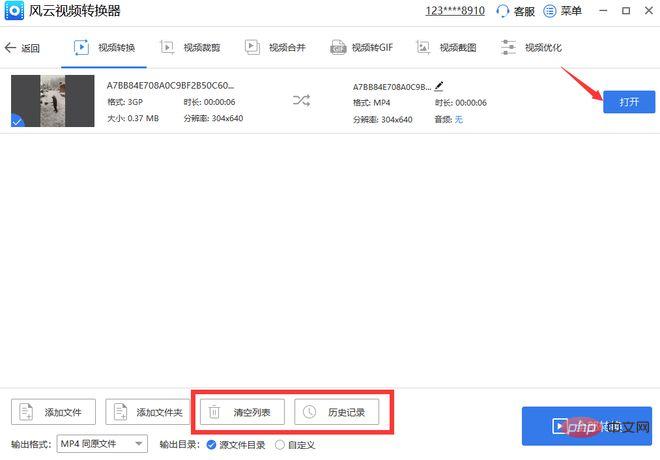Viewport: 660px width, 460px height.
Task: Open 客服 customer service headset icon
Action: pos(502,11)
